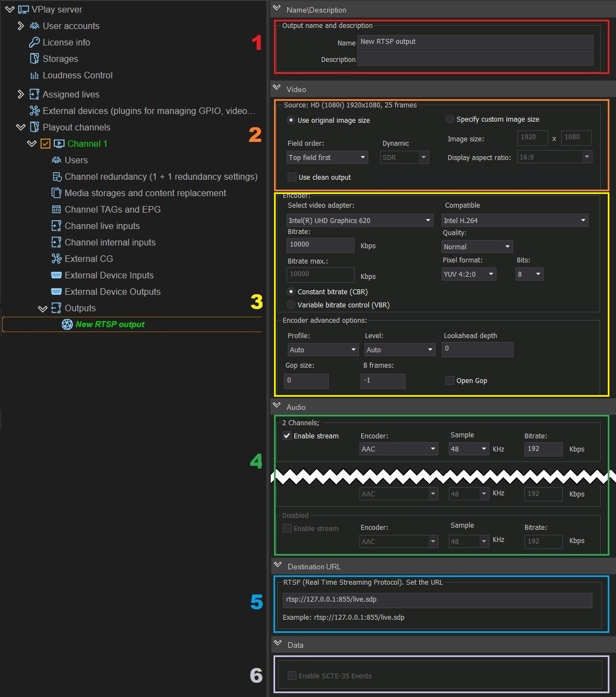Enable Use clean output checkbox
Screen dimensions: 616x697
click(292, 177)
